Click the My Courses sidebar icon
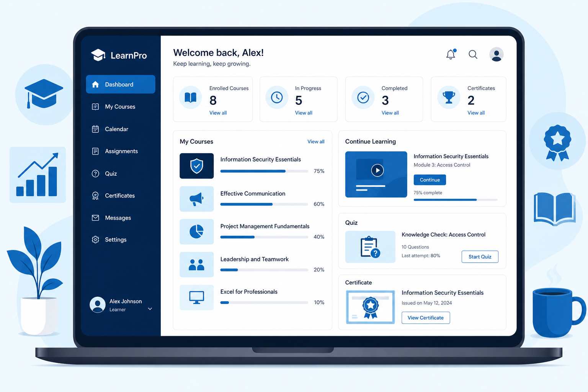This screenshot has width=588, height=392. point(96,107)
